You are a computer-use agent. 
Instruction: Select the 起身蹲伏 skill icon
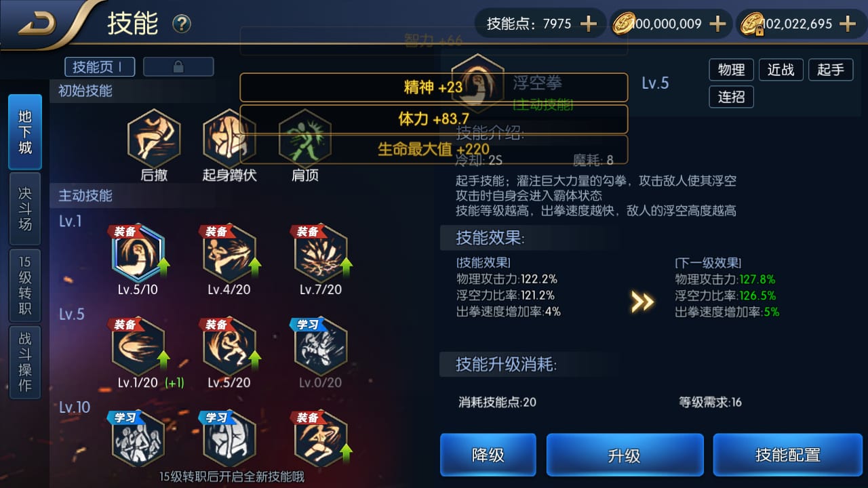[229, 138]
